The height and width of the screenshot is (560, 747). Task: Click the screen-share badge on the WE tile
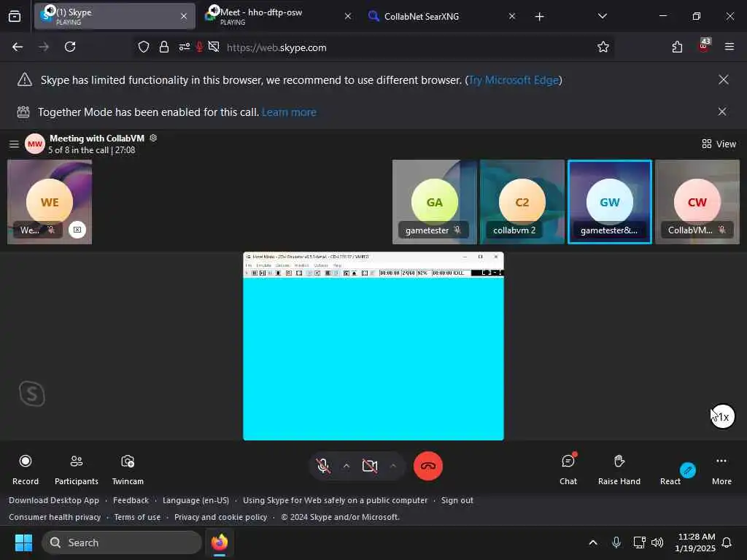tap(77, 230)
